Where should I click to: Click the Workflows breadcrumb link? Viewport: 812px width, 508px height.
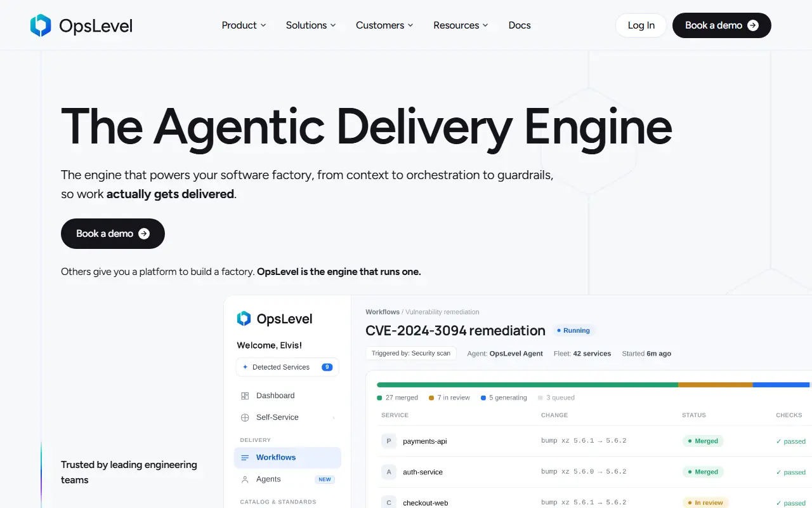tap(383, 312)
